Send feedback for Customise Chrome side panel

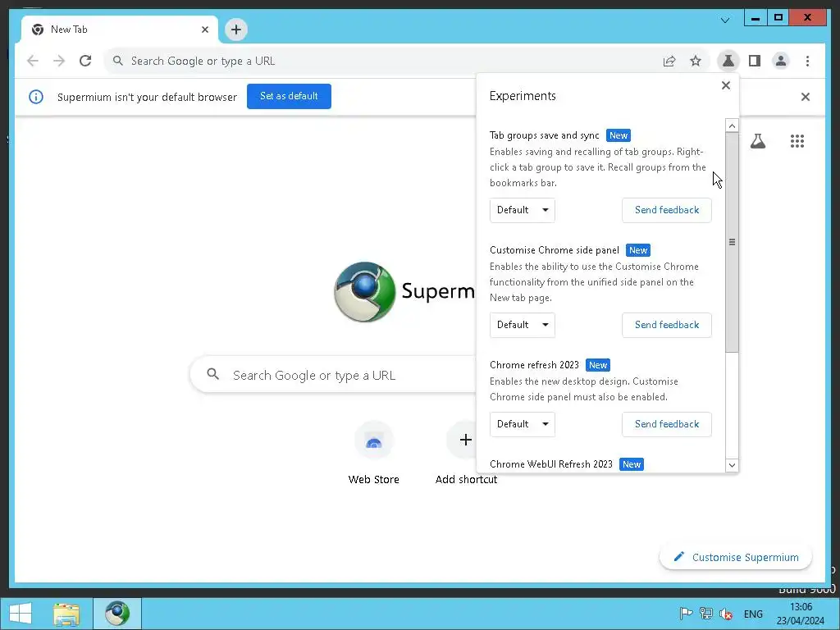tap(667, 325)
